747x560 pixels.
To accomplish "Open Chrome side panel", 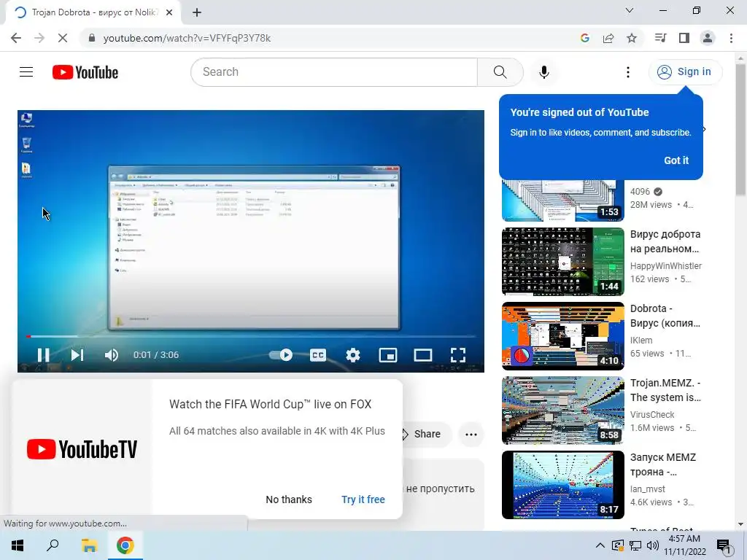I will pos(684,38).
